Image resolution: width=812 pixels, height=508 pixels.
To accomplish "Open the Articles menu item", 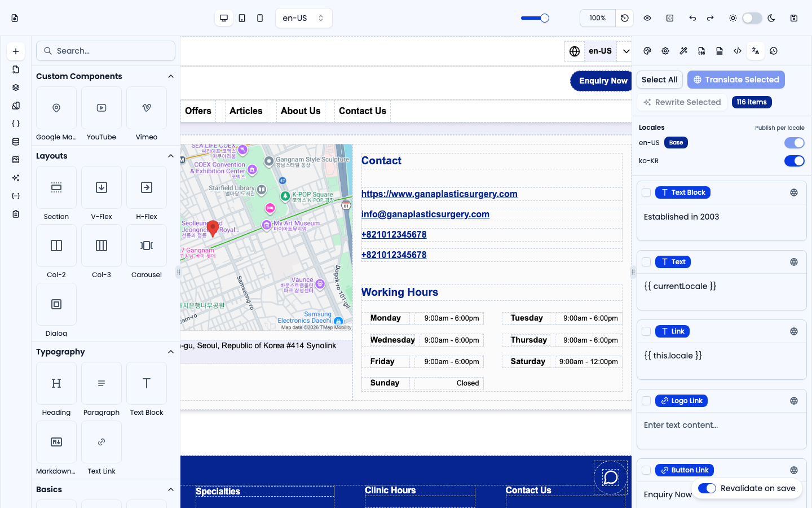I will [246, 111].
